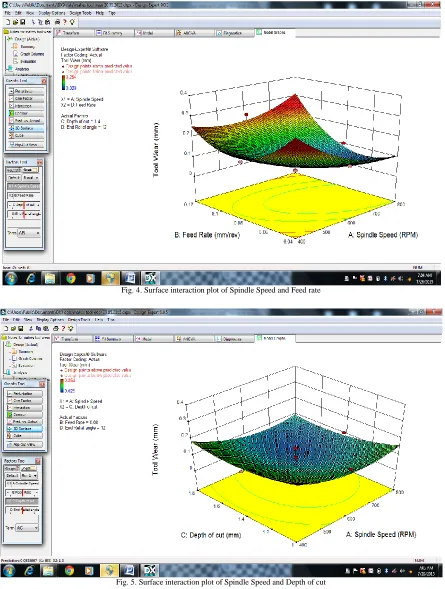Click B: Feed Rate slider in Fig. 5

[22, 492]
